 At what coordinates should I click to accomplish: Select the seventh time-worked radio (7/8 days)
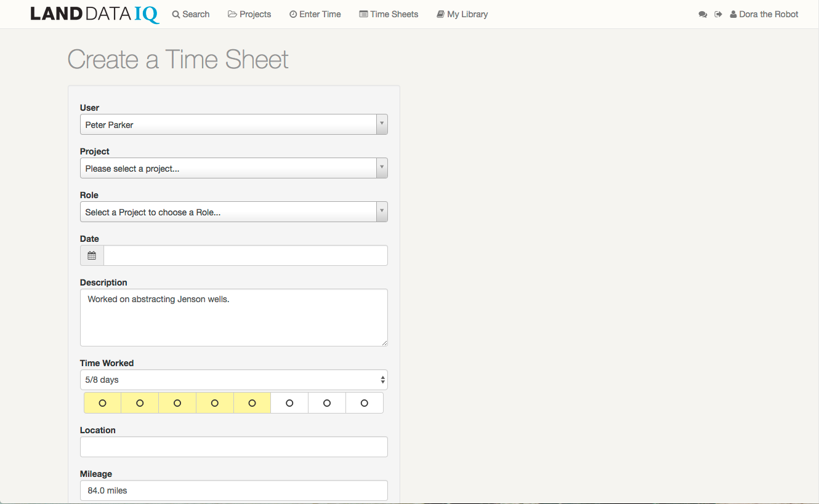click(327, 403)
